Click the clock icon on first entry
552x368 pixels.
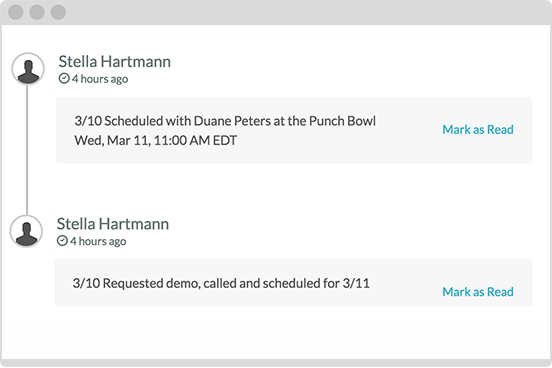coord(64,78)
